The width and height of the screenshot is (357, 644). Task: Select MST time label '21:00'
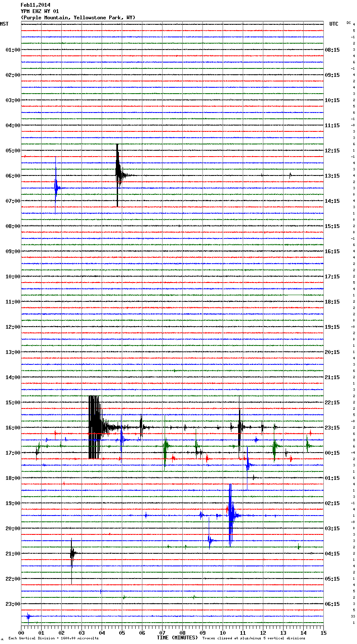pos(13,554)
